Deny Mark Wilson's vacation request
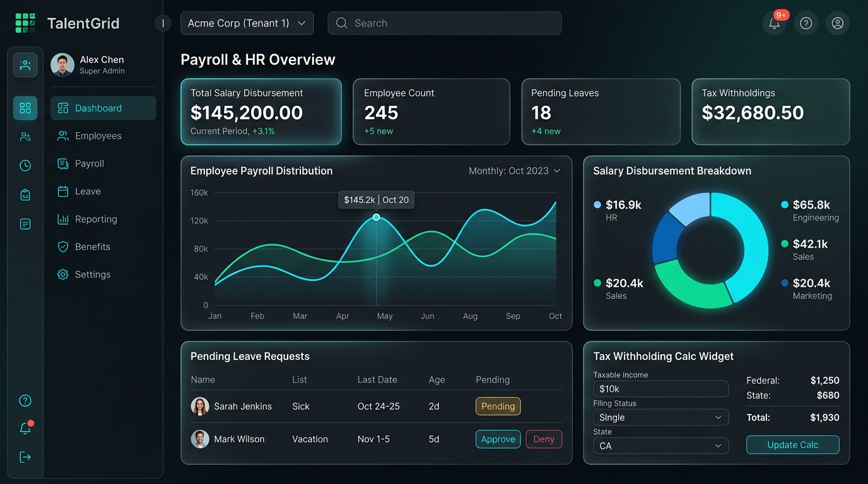868x484 pixels. (544, 439)
